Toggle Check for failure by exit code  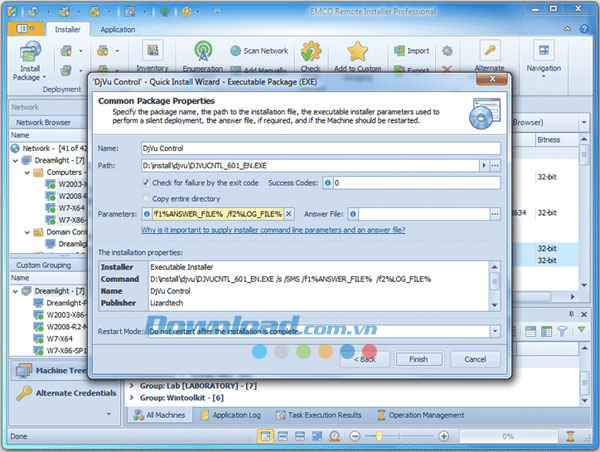[146, 183]
